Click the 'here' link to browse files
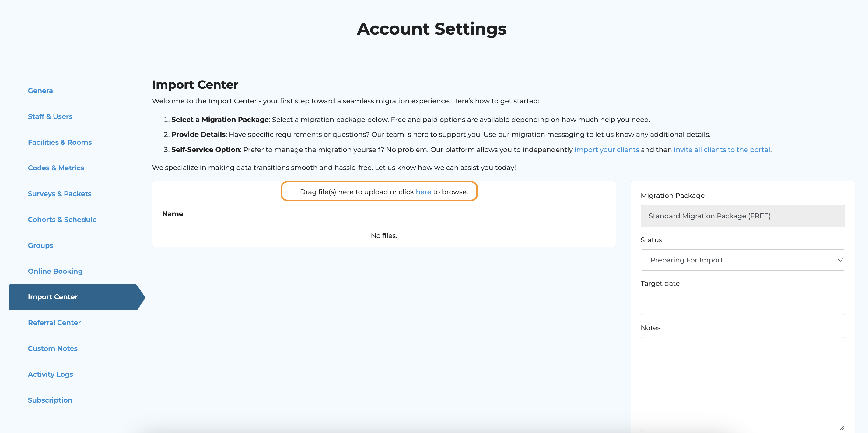Screen dimensions: 868x433 pos(423,192)
